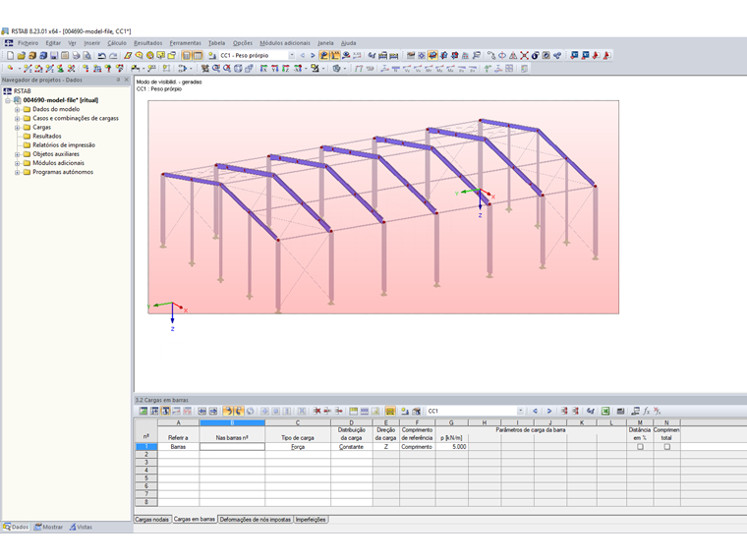Image resolution: width=747 pixels, height=560 pixels.
Task: Pin the project navigator panel
Action: 118,80
